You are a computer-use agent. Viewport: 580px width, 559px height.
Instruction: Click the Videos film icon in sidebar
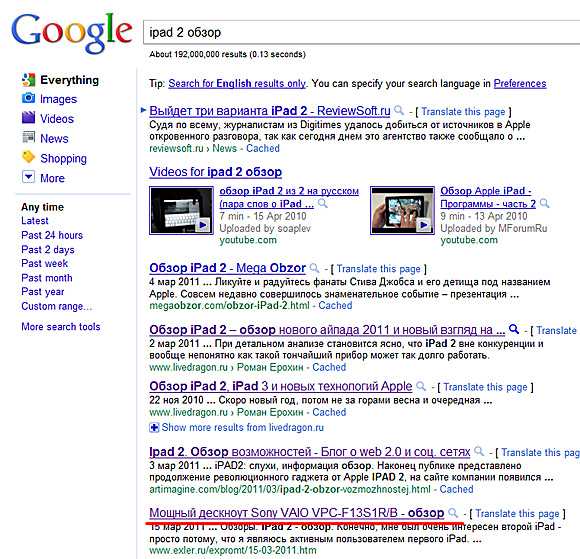28,118
